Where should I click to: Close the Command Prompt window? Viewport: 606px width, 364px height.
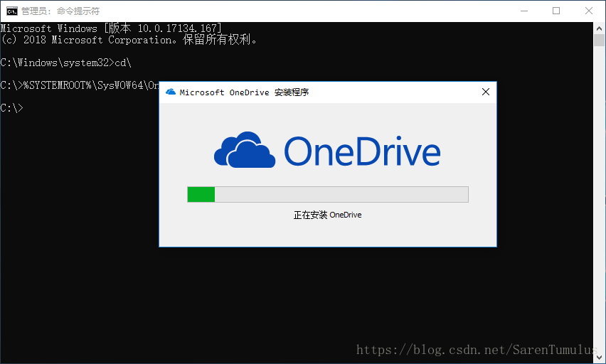point(589,11)
